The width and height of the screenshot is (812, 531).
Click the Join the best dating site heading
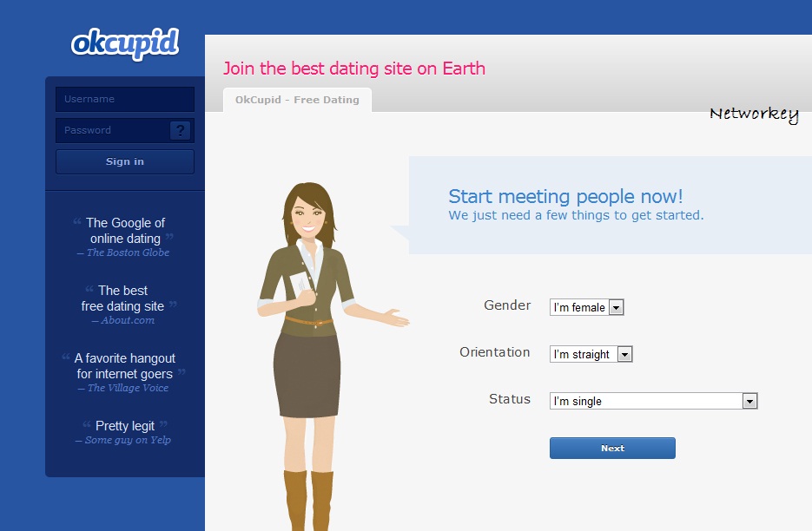click(x=354, y=69)
